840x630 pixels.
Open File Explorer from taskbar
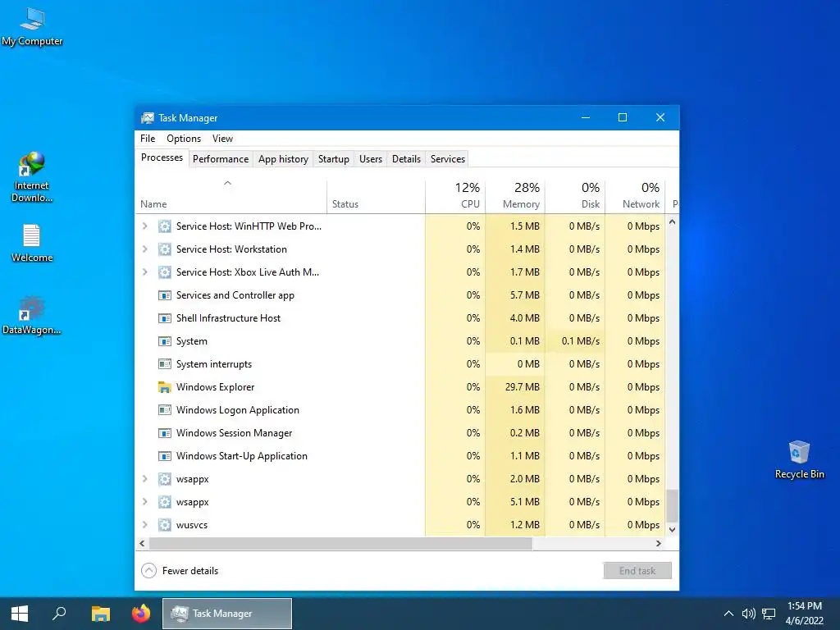pos(100,614)
